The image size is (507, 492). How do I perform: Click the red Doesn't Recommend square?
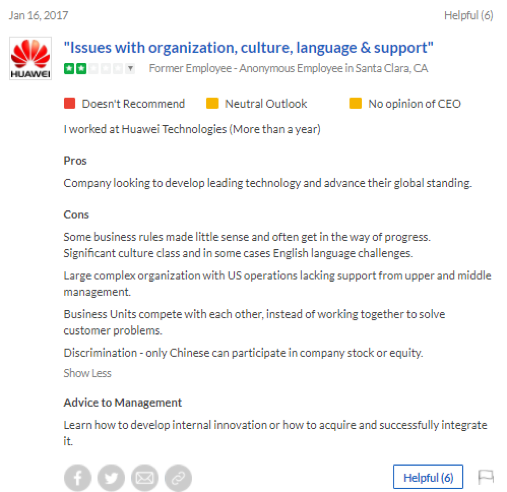click(69, 103)
